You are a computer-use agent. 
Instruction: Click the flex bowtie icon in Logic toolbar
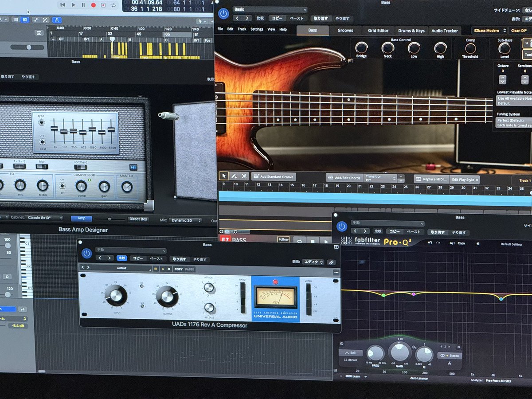tap(46, 20)
